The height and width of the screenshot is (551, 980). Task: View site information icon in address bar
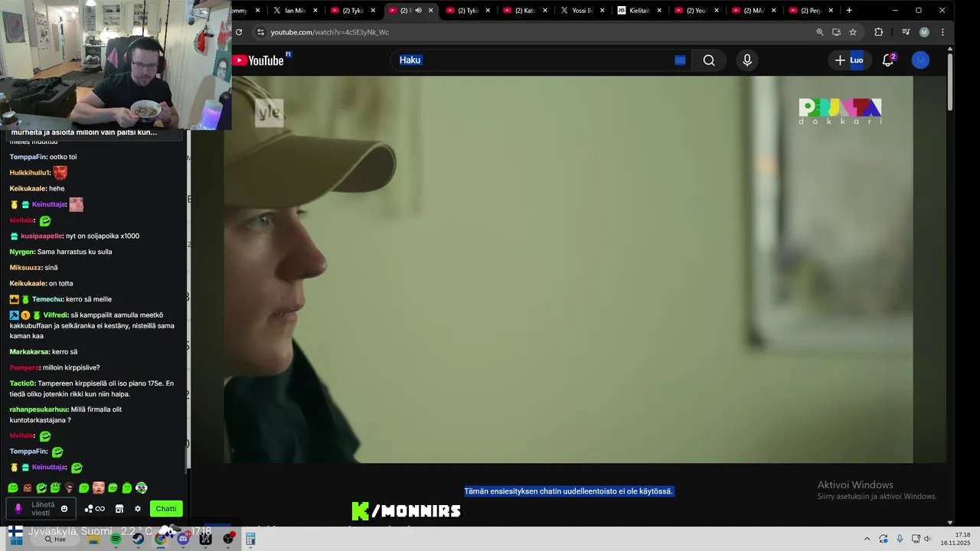pos(260,32)
